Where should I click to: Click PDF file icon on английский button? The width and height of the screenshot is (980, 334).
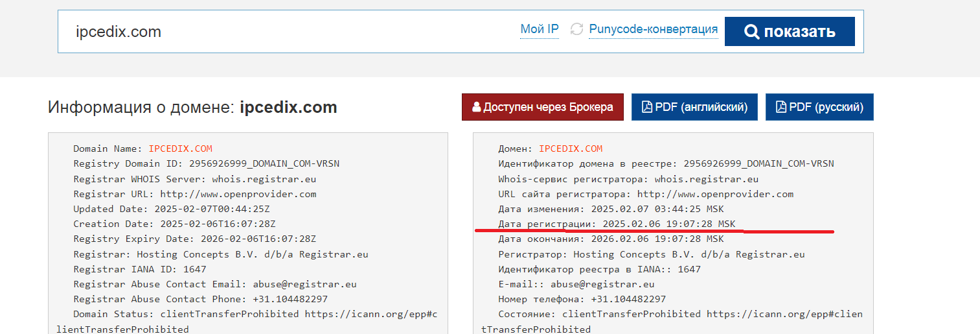tap(646, 107)
